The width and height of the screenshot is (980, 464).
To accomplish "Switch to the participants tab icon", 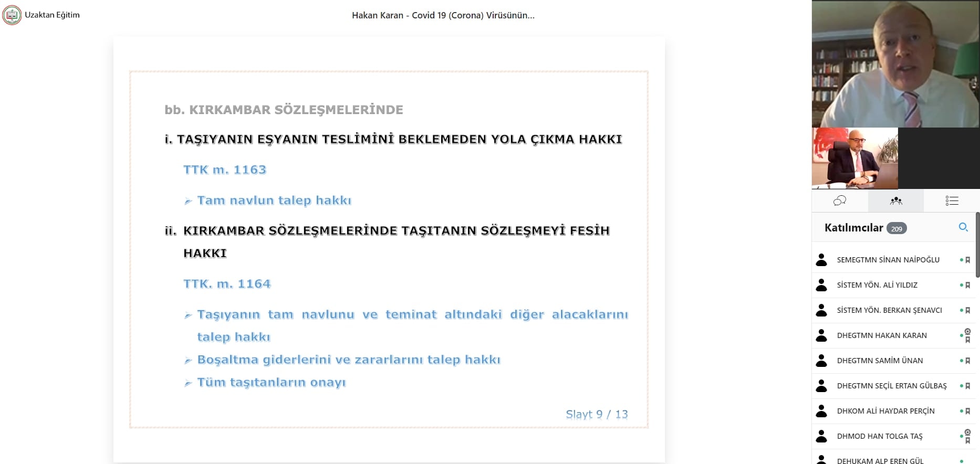I will [896, 201].
